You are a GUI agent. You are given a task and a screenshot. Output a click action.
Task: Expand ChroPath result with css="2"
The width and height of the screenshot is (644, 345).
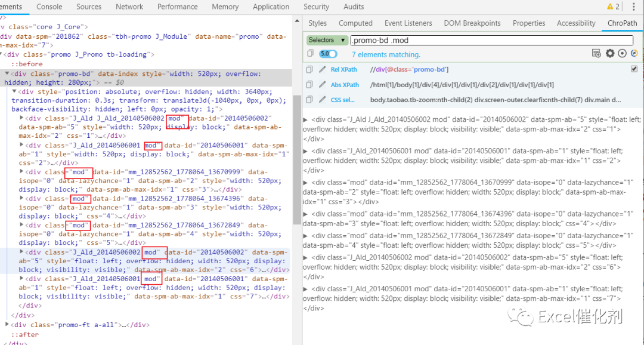click(305, 151)
